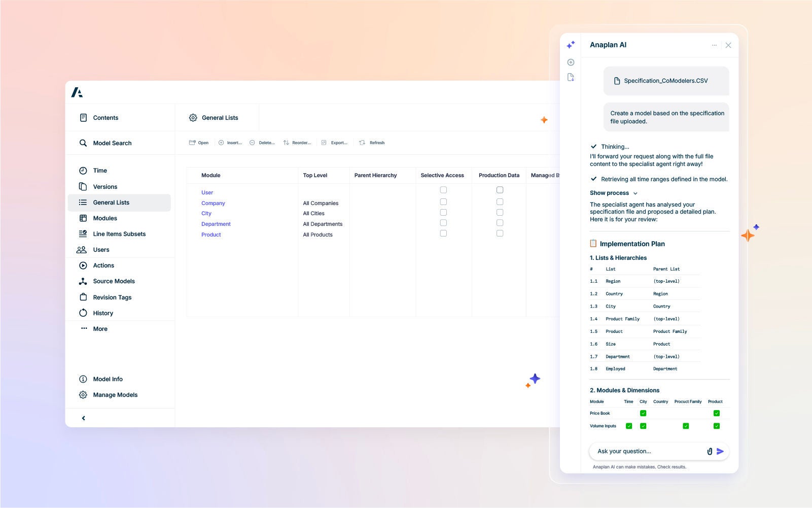Click the Insert toolbar button
Image resolution: width=812 pixels, height=508 pixels.
[230, 143]
